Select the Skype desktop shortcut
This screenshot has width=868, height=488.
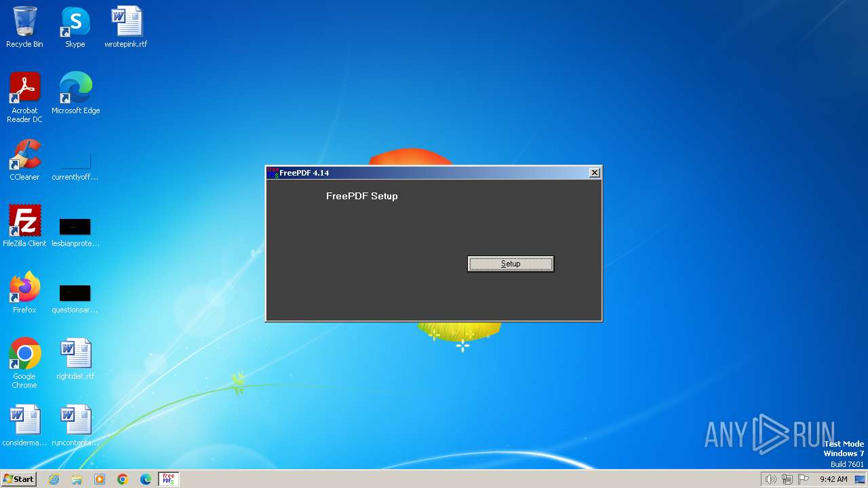click(x=75, y=27)
